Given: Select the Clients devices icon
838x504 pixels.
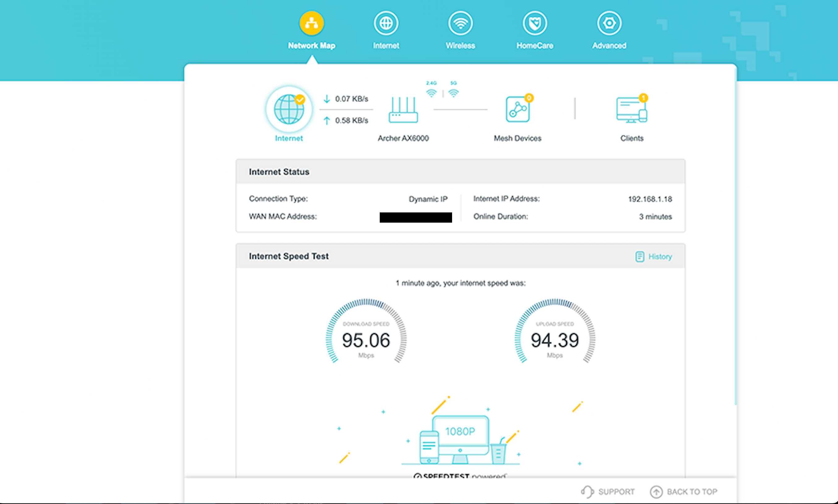Looking at the screenshot, I should pyautogui.click(x=631, y=109).
